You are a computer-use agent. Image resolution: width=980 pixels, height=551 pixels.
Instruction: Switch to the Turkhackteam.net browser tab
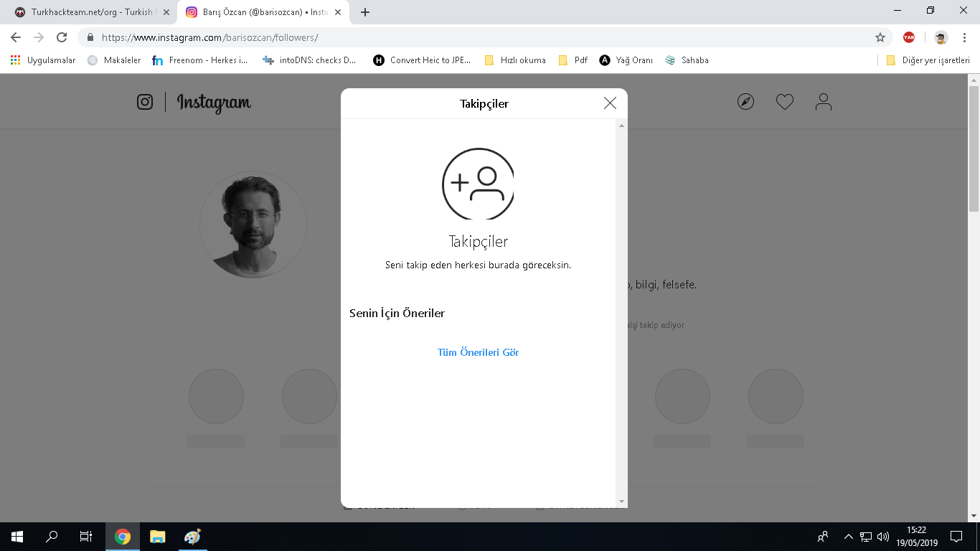tap(92, 12)
